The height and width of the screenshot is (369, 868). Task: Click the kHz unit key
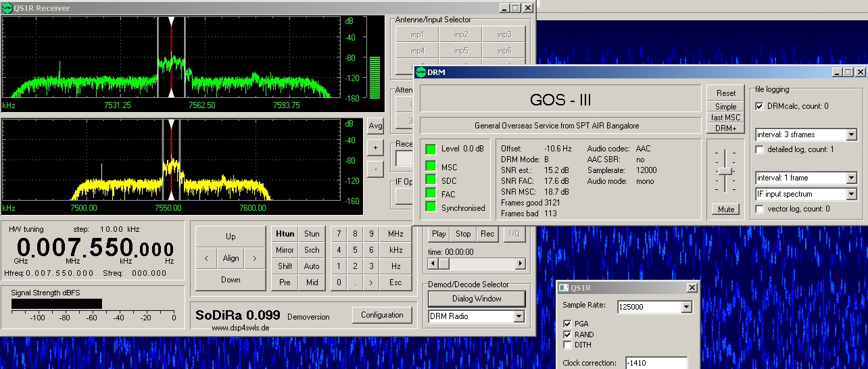pyautogui.click(x=395, y=250)
